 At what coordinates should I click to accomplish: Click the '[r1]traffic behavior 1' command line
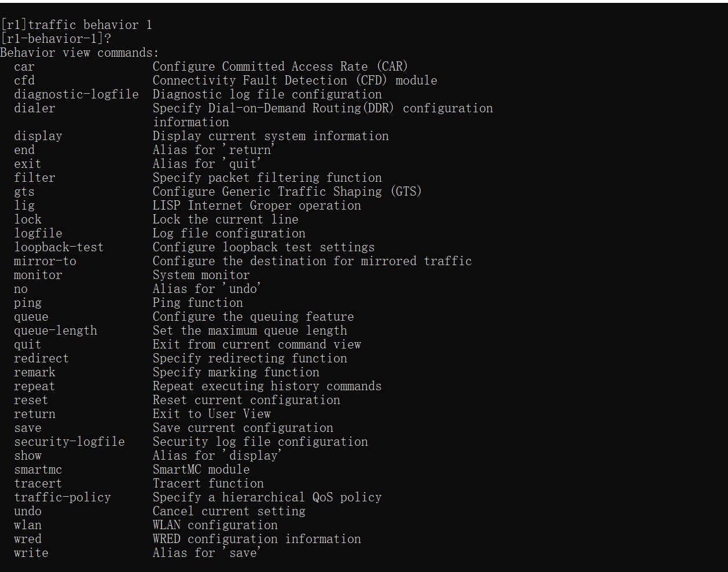click(77, 25)
